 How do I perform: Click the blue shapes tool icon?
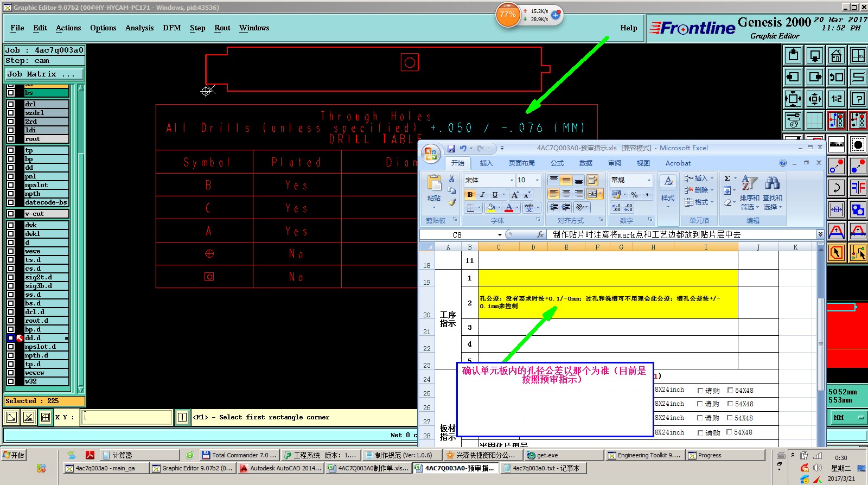[x=858, y=209]
